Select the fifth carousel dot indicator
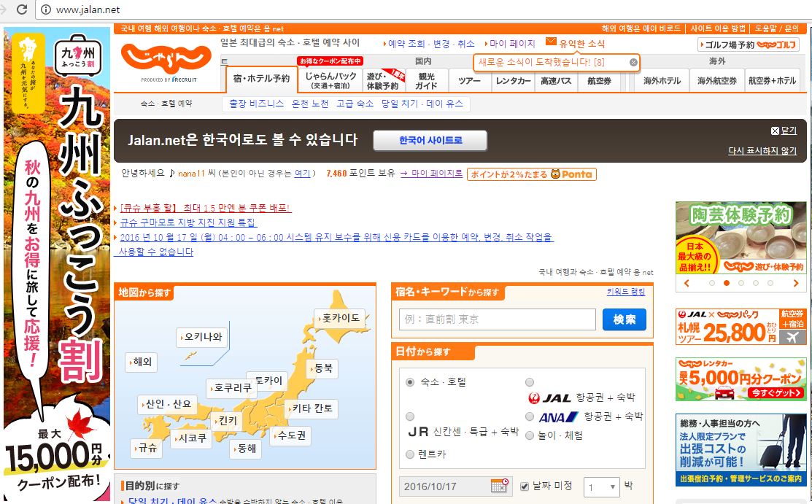 click(770, 283)
